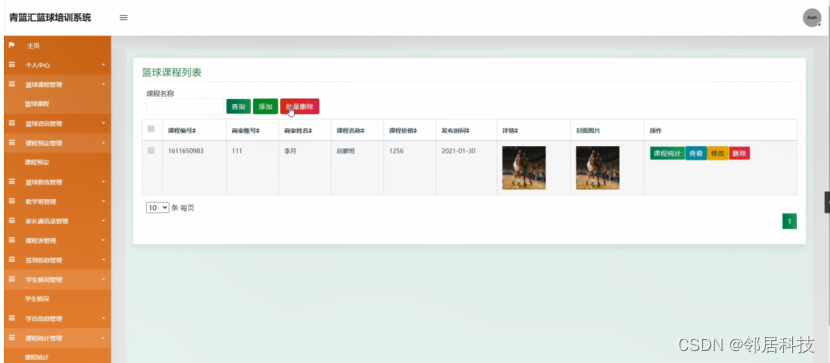Expand the 篮球教练管理 menu arrow
The width and height of the screenshot is (830, 363).
click(103, 182)
